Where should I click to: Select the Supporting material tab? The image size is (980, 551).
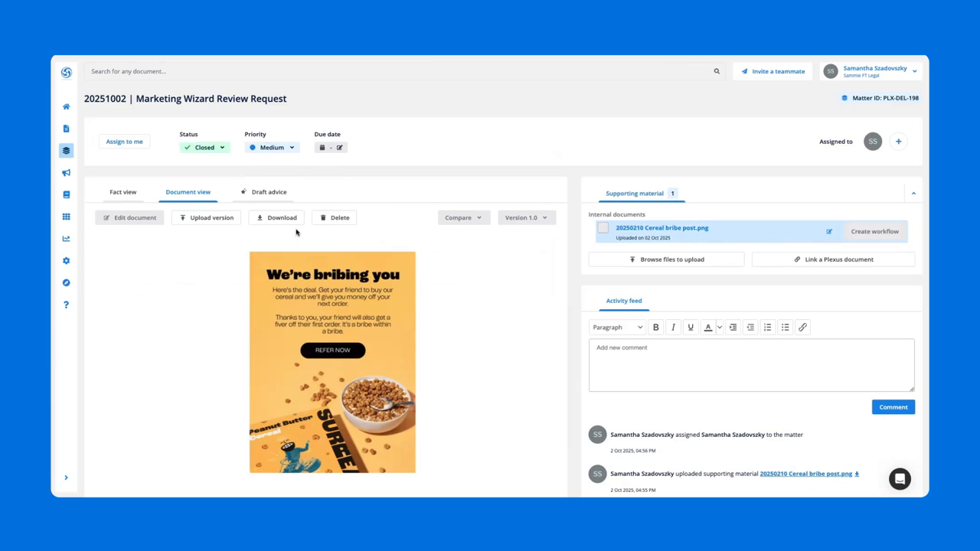tap(641, 194)
